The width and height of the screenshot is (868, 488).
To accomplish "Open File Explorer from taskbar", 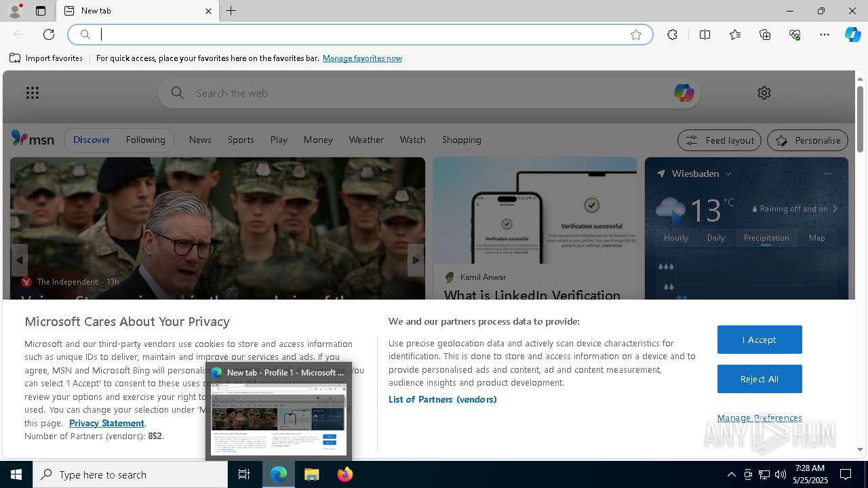I will 312,474.
